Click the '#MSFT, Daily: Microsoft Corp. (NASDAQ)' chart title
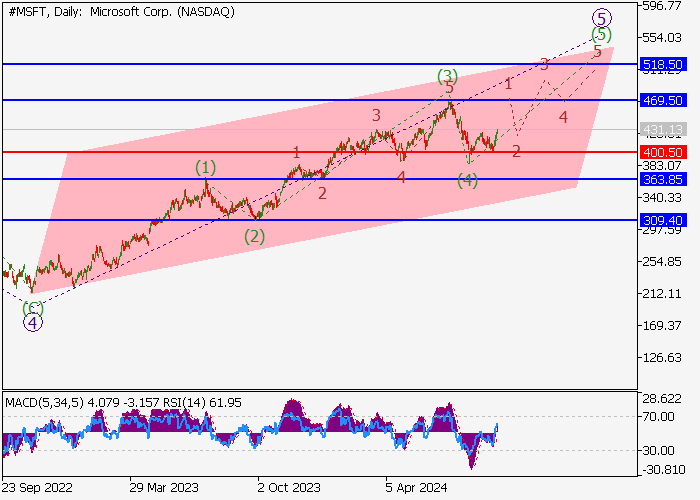 (x=121, y=12)
